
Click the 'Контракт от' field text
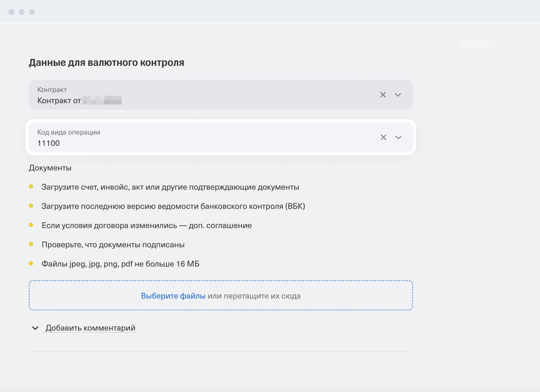pyautogui.click(x=59, y=101)
